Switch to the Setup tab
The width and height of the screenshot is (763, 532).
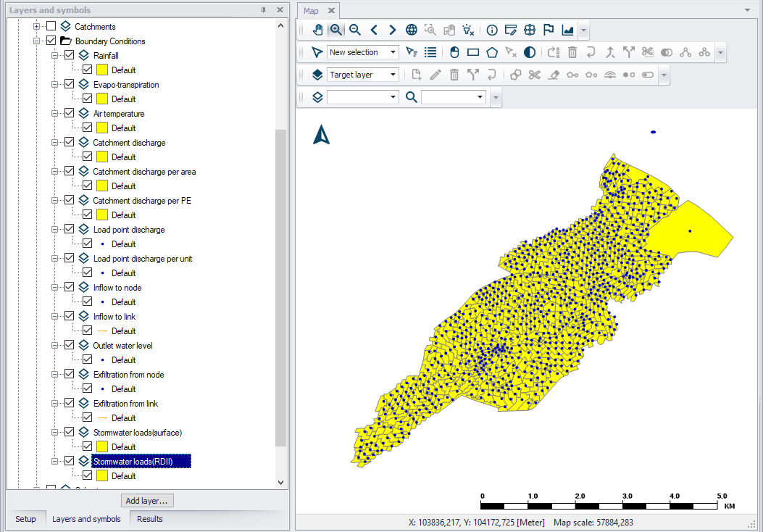coord(25,519)
